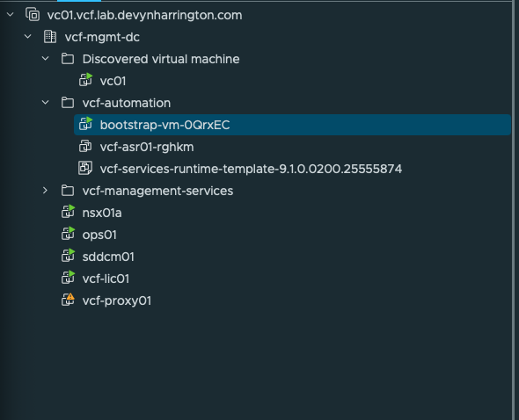Click the VM icon next to ops01
This screenshot has height=420, width=519.
tap(68, 234)
